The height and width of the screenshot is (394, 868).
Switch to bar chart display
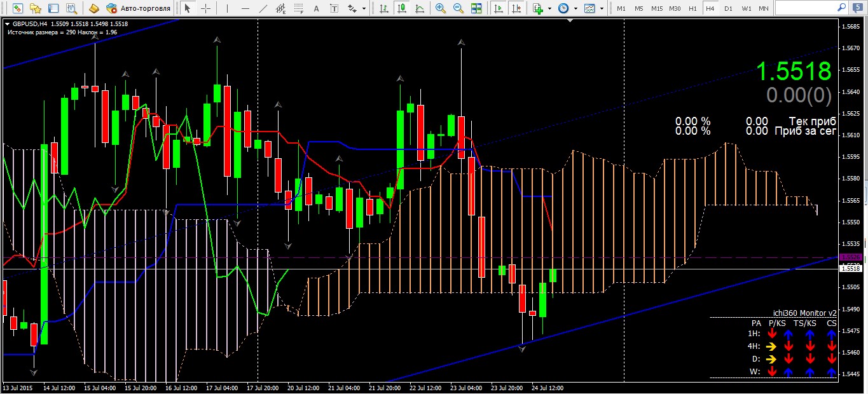pos(383,8)
